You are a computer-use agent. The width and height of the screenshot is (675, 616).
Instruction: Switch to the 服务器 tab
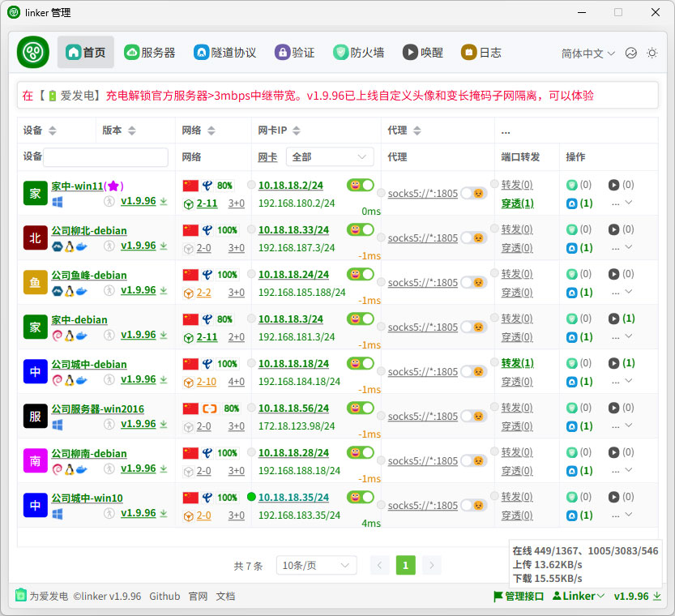click(150, 53)
